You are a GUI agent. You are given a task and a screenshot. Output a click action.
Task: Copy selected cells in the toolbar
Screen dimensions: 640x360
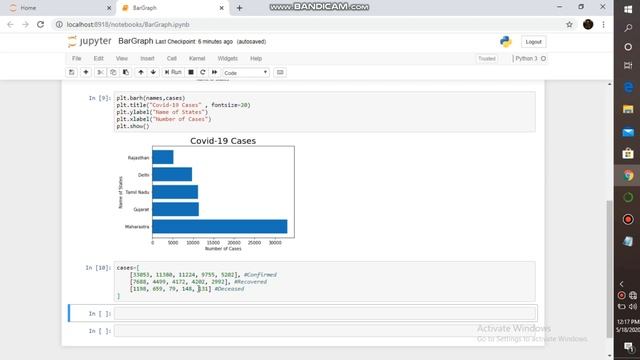click(113, 72)
